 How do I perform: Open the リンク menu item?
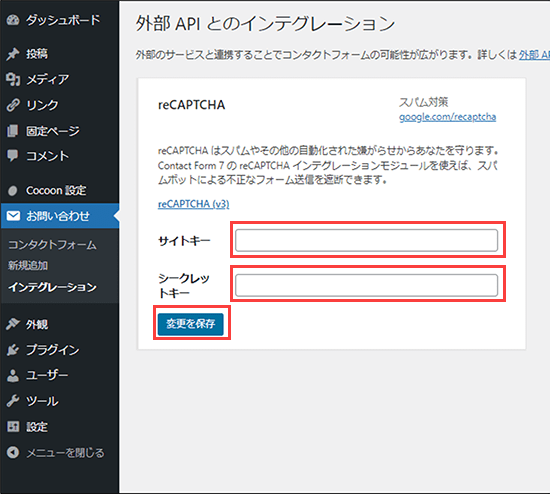42,105
